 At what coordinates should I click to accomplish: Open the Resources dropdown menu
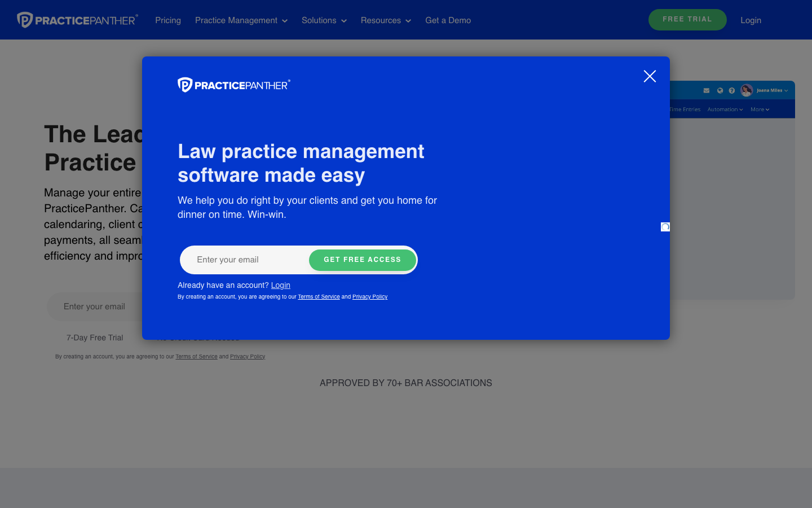tap(386, 20)
